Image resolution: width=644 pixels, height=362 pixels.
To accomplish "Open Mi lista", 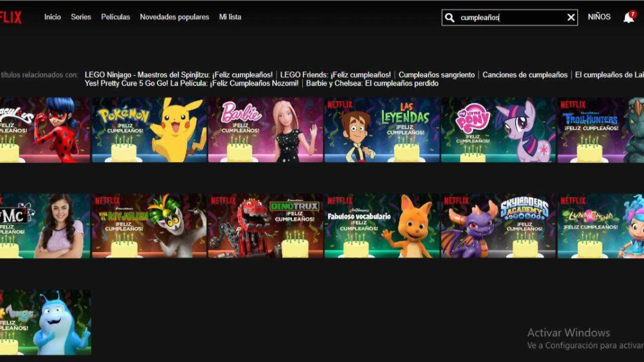I will (230, 17).
